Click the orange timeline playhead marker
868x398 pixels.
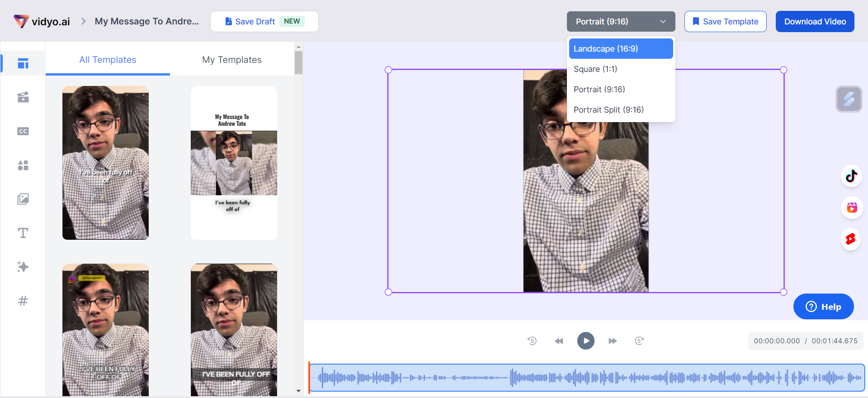(x=309, y=378)
